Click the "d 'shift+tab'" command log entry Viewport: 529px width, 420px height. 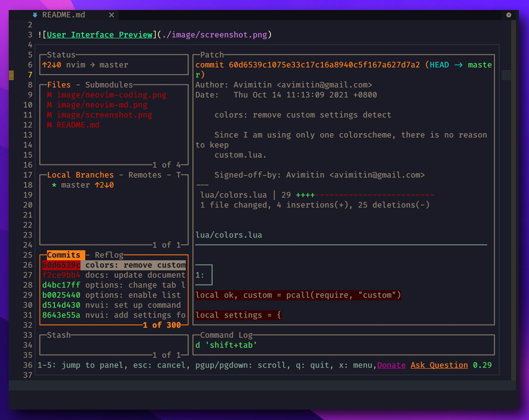tap(226, 345)
